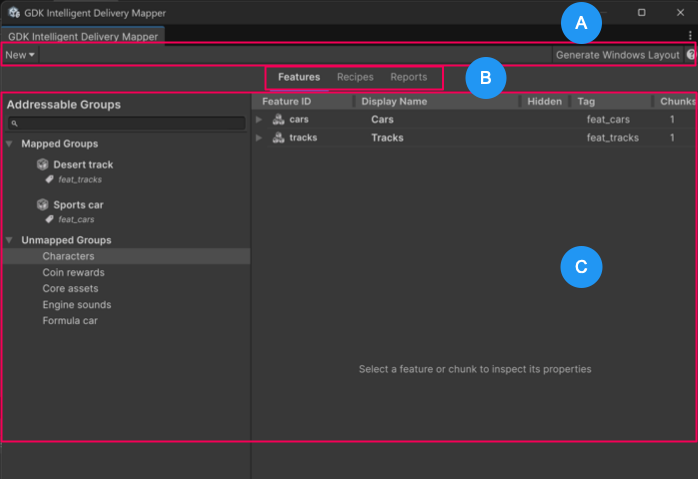Viewport: 698px width, 479px height.
Task: Click the cars feature icon
Action: coord(279,119)
